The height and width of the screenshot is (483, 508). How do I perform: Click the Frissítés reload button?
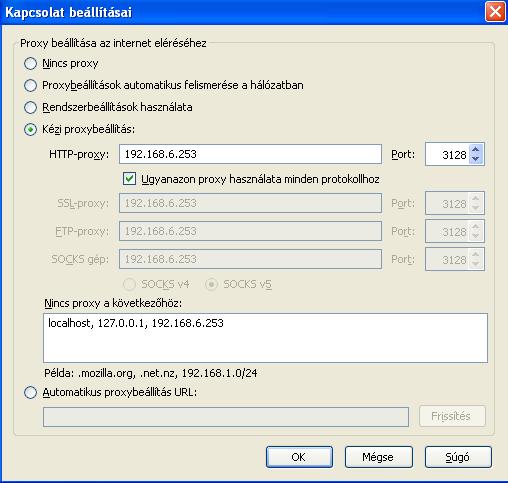point(452,416)
